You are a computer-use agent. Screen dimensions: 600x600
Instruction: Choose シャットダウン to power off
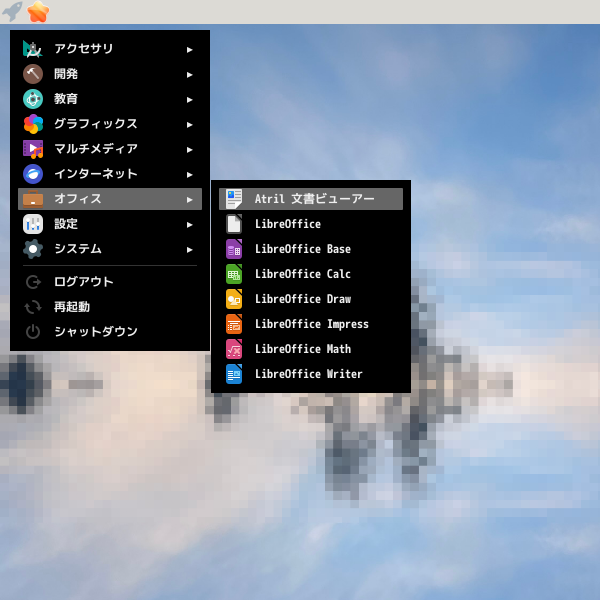point(110,332)
